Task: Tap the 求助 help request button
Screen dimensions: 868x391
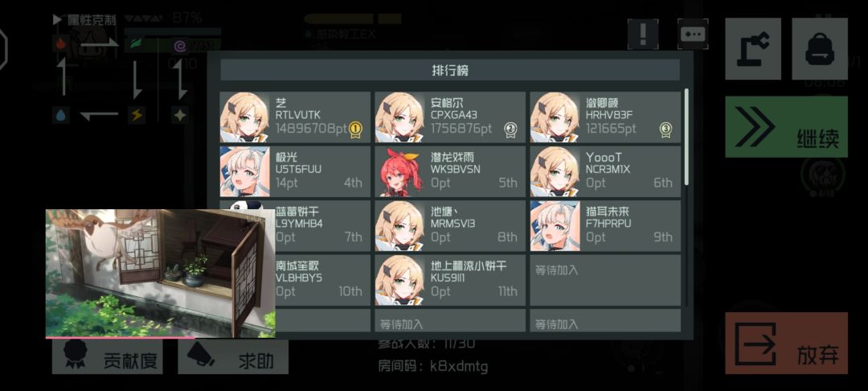Action: pos(233,357)
